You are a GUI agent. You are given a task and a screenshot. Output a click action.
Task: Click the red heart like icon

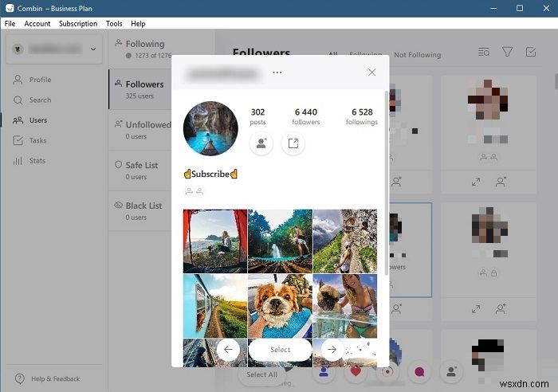[x=356, y=372]
